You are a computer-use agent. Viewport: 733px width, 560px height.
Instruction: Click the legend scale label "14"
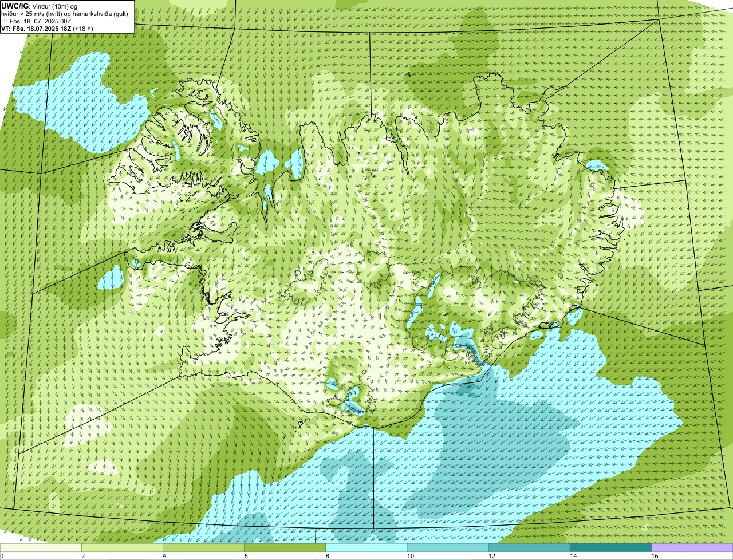click(x=573, y=556)
